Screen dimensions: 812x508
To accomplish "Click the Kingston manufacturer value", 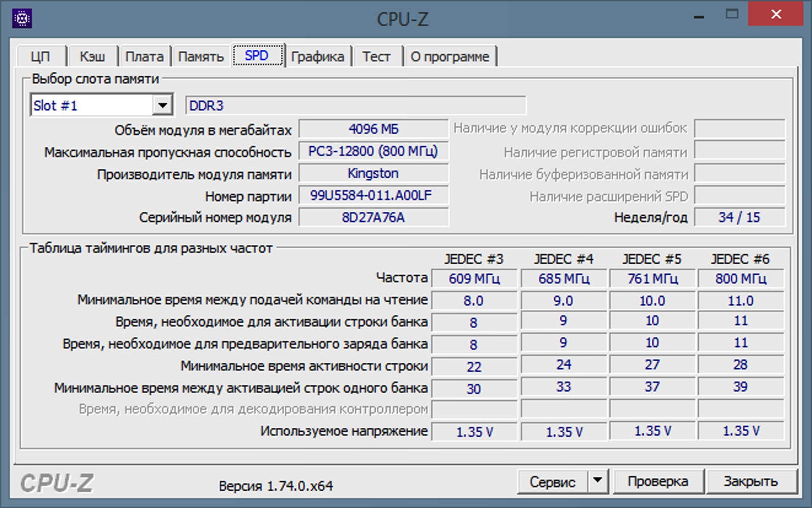I will 373,173.
